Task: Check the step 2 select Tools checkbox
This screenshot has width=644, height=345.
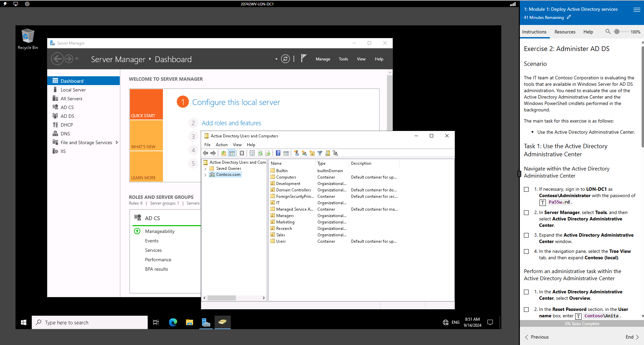Action: click(526, 213)
